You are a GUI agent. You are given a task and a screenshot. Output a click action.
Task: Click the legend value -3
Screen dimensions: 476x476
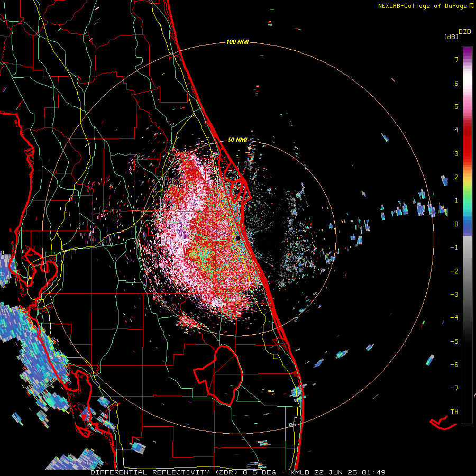pyautogui.click(x=454, y=295)
